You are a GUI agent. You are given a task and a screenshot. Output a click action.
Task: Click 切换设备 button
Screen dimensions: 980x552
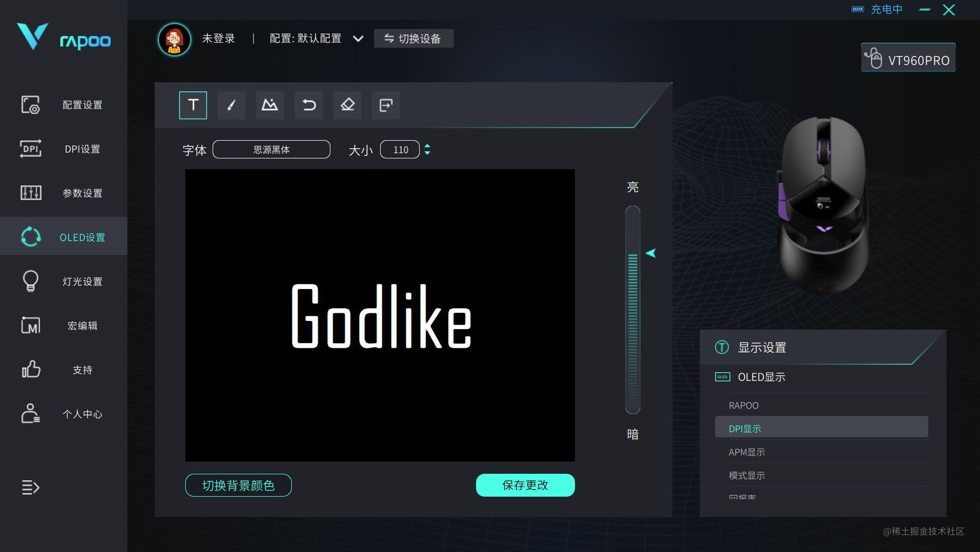pyautogui.click(x=414, y=39)
